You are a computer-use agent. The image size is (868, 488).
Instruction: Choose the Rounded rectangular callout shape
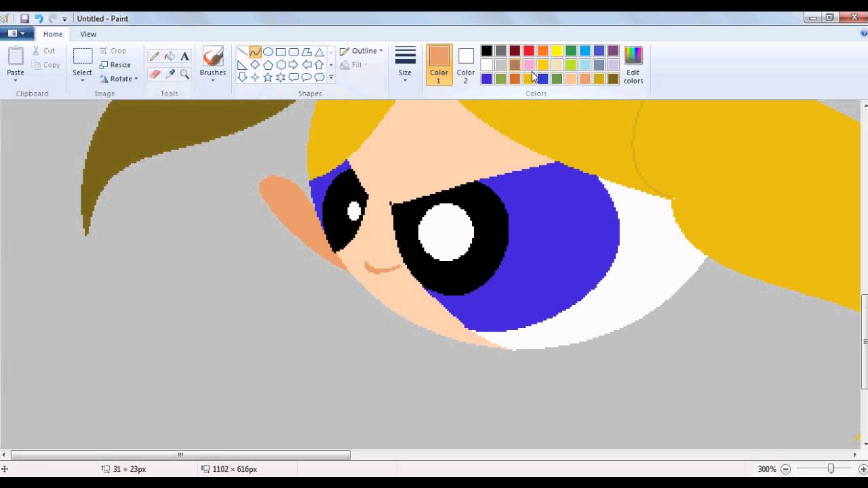point(294,77)
